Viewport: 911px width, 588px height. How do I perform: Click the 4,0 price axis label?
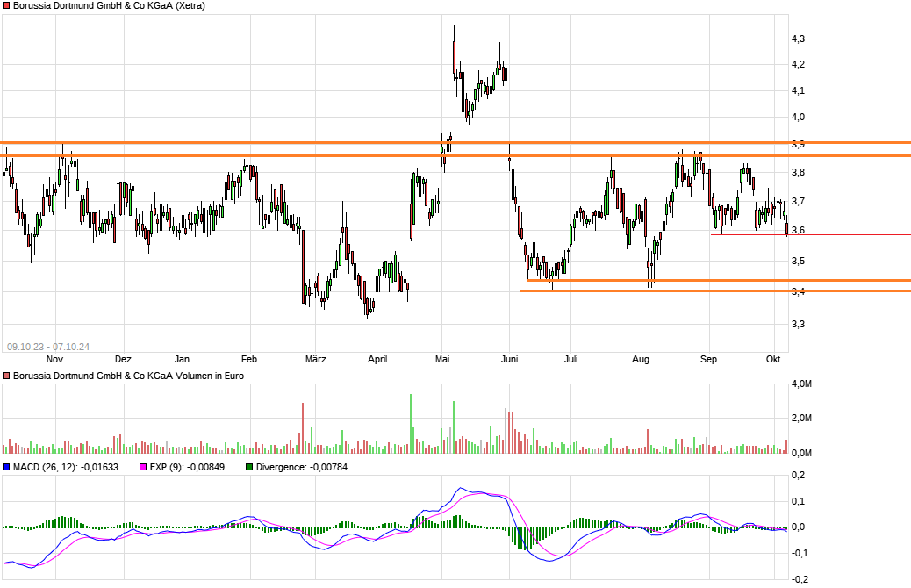point(799,118)
